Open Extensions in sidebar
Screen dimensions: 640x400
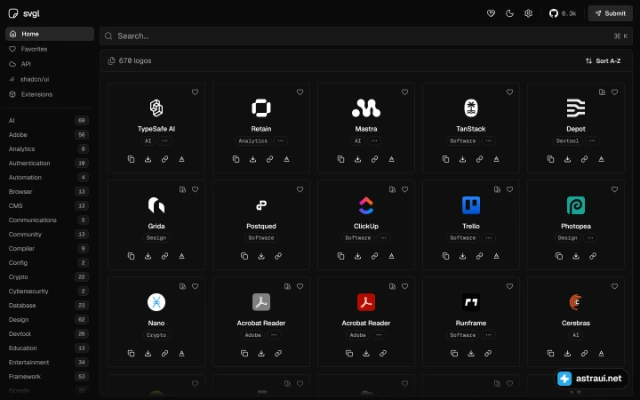click(x=49, y=94)
